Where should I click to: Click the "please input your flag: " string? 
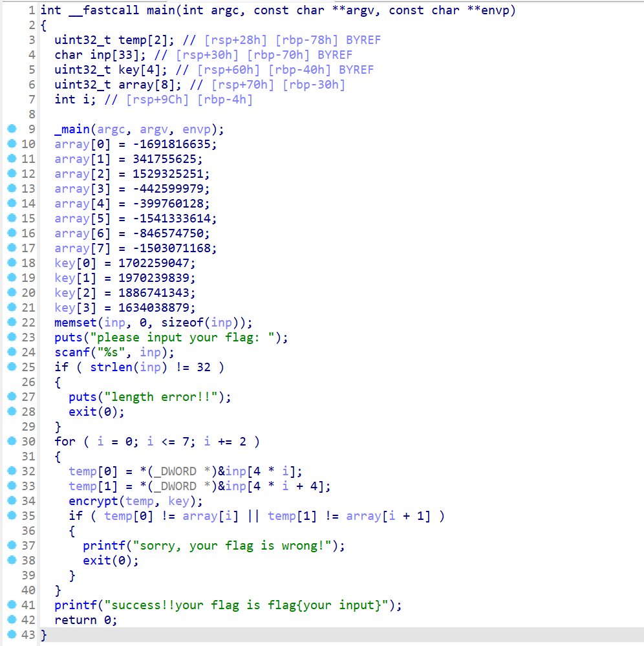182,338
